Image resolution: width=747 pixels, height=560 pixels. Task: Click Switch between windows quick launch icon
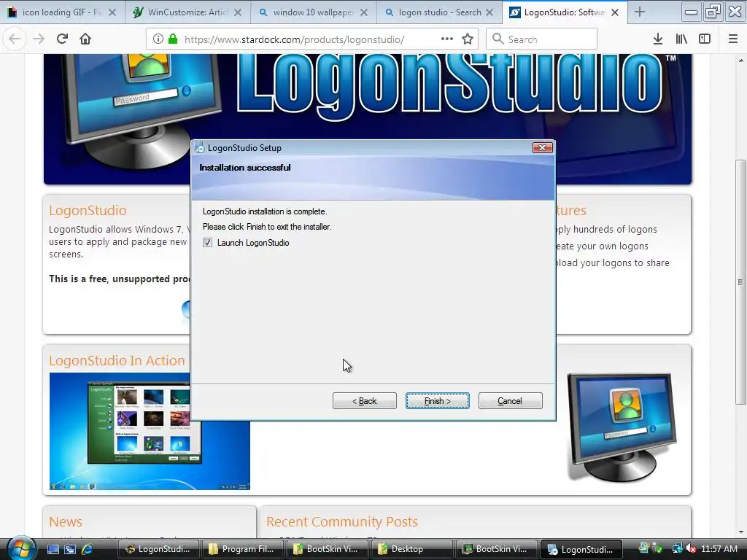tap(70, 549)
